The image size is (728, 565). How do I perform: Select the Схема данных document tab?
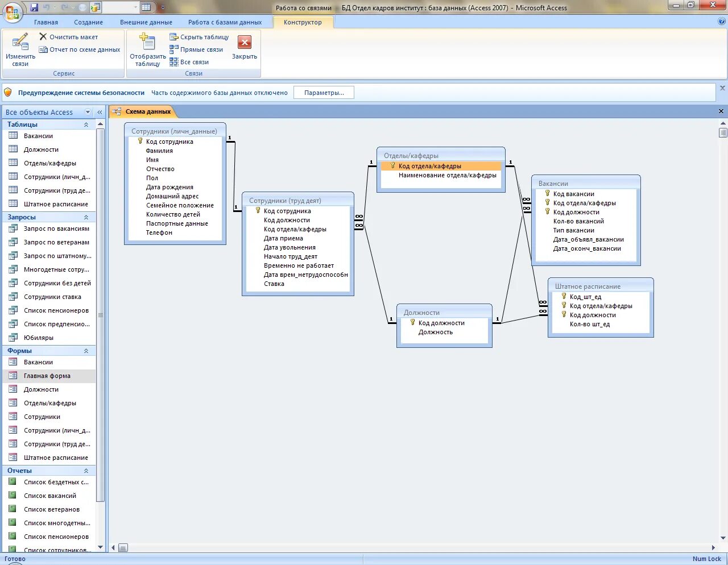(142, 111)
